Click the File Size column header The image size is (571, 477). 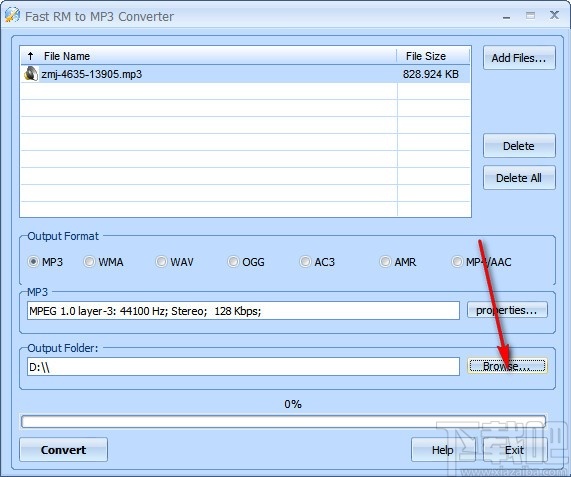coord(433,56)
